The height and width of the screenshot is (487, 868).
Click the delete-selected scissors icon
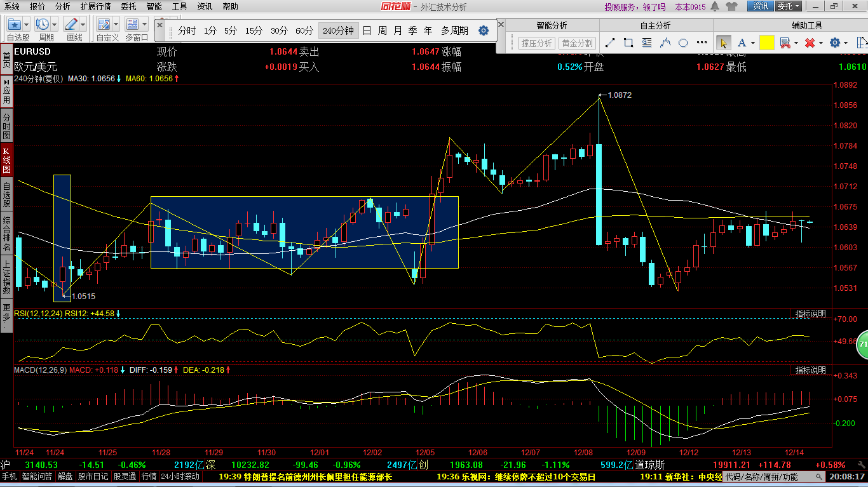coord(785,43)
